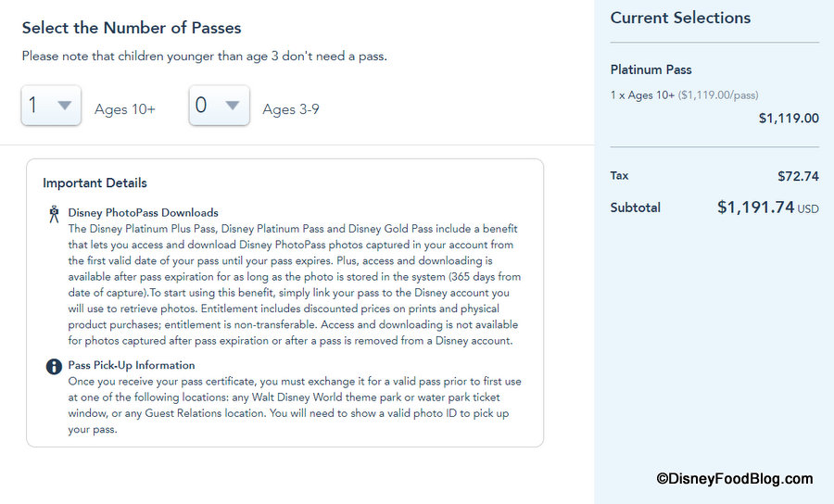The width and height of the screenshot is (834, 504).
Task: Click the PhotoPass camera icon
Action: tap(54, 214)
